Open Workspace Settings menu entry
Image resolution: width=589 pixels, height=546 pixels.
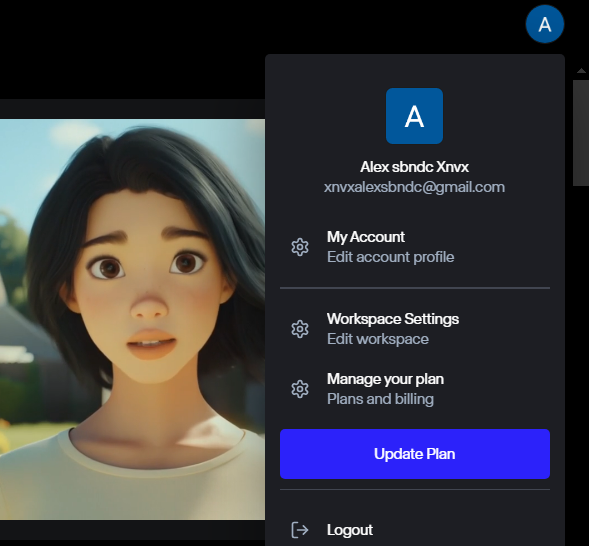(x=415, y=329)
